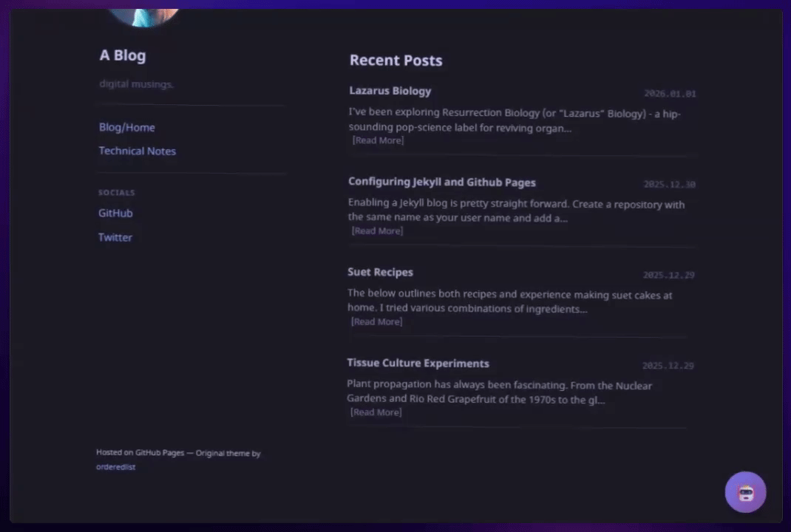Open the Technical Notes section

click(x=138, y=151)
